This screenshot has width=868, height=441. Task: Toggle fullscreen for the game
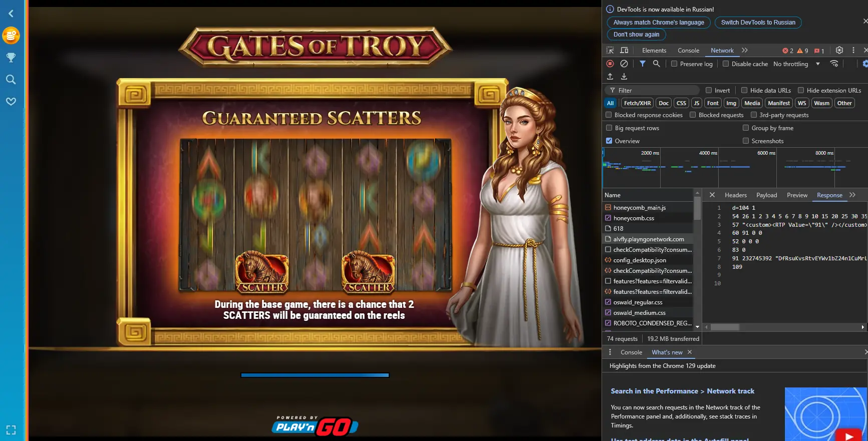click(11, 430)
